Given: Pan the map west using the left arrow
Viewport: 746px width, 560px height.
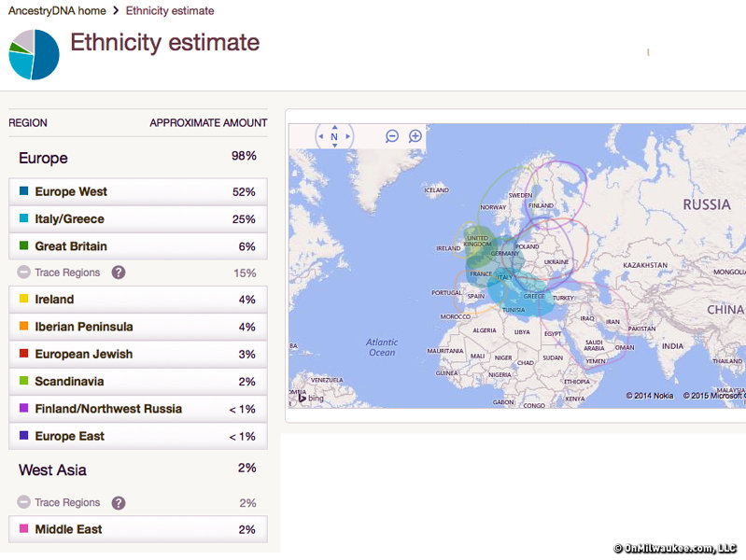Looking at the screenshot, I should [x=320, y=136].
